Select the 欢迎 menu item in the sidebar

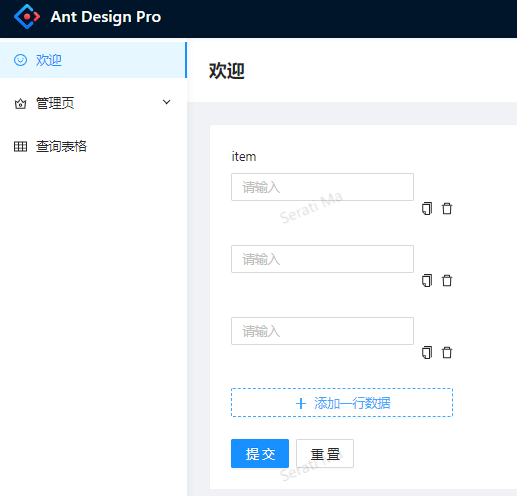point(93,60)
